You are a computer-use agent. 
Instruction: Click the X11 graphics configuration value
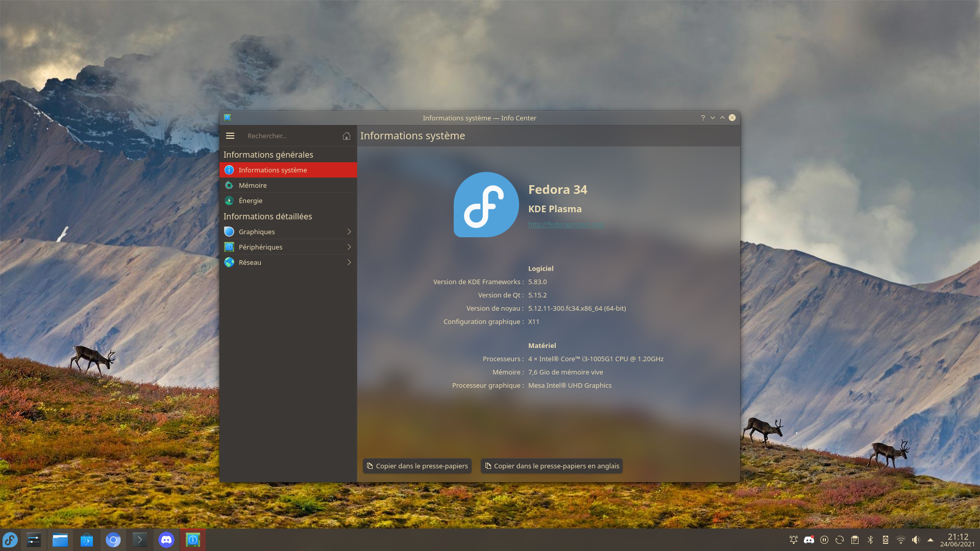click(534, 321)
